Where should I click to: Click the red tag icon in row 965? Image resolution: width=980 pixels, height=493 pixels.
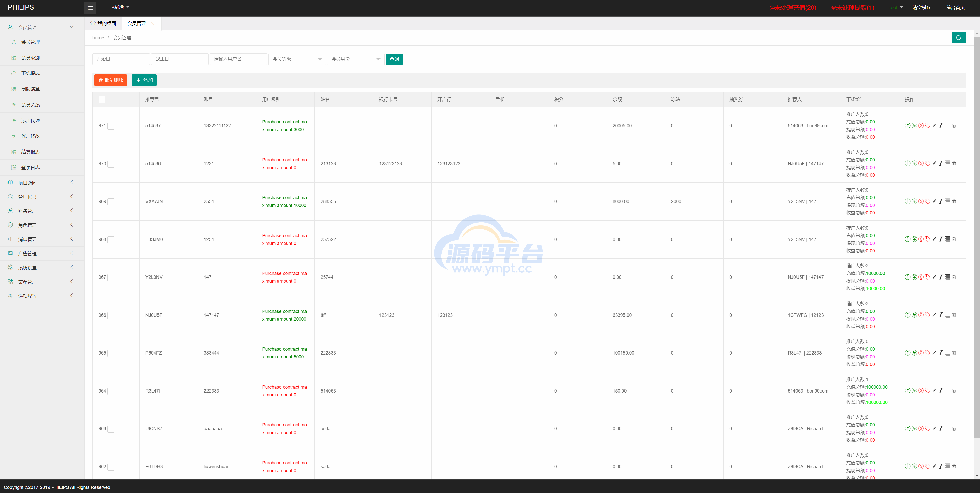tap(927, 353)
